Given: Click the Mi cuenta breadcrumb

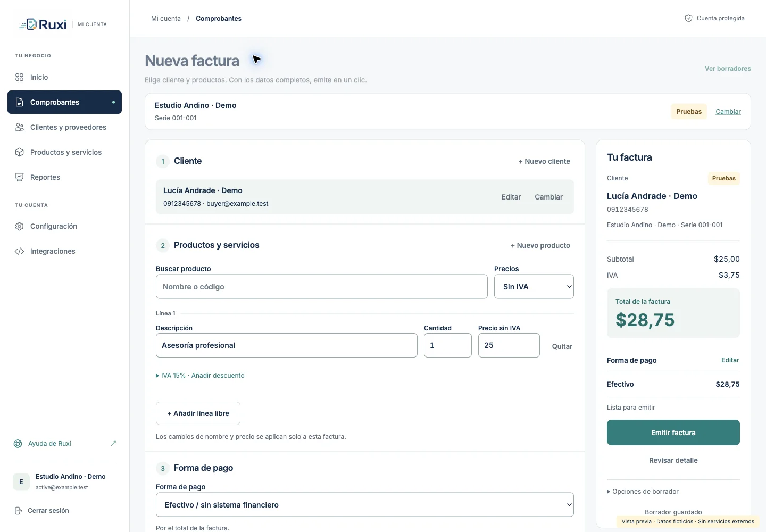Looking at the screenshot, I should [166, 19].
